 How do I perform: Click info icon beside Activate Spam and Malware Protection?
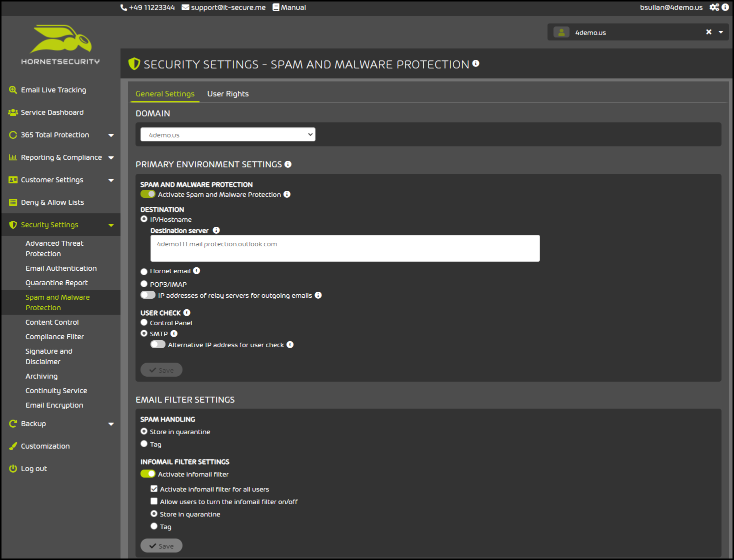(x=287, y=194)
